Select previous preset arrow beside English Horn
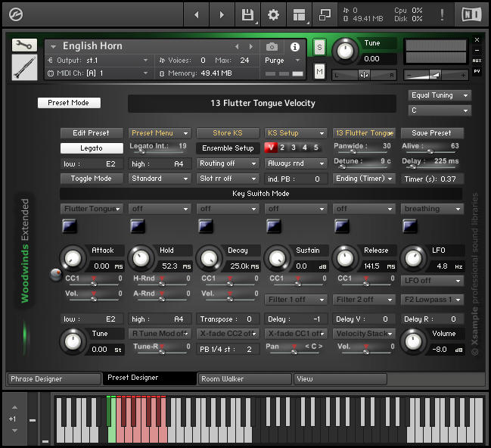The height and width of the screenshot is (448, 491). point(237,47)
